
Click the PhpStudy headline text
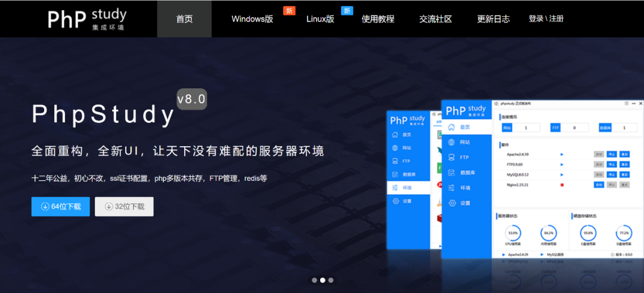(x=104, y=116)
